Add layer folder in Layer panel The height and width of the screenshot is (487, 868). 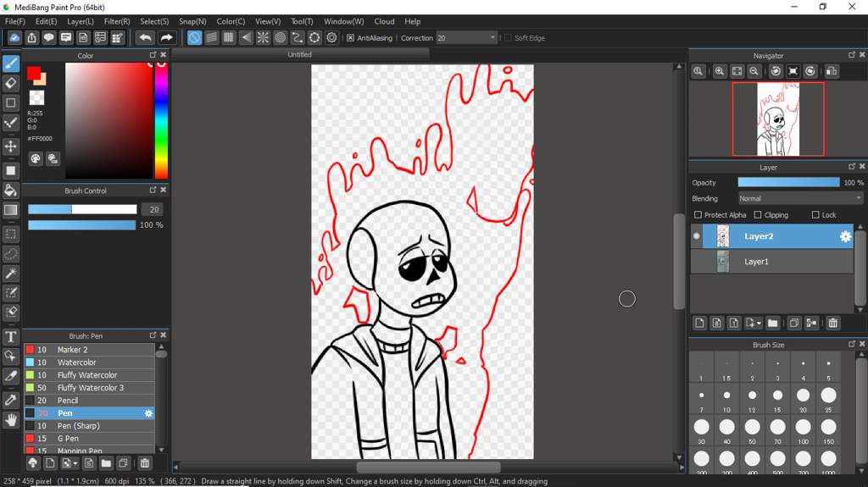773,324
